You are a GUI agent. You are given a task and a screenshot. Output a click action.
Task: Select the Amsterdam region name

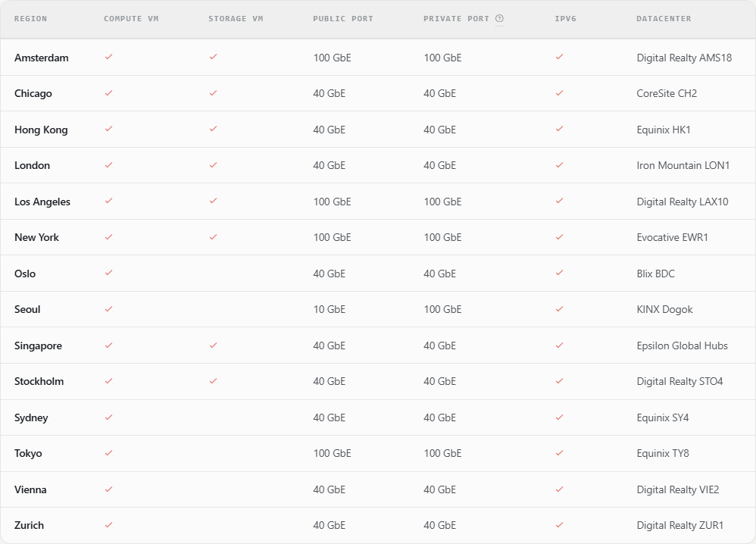point(42,58)
